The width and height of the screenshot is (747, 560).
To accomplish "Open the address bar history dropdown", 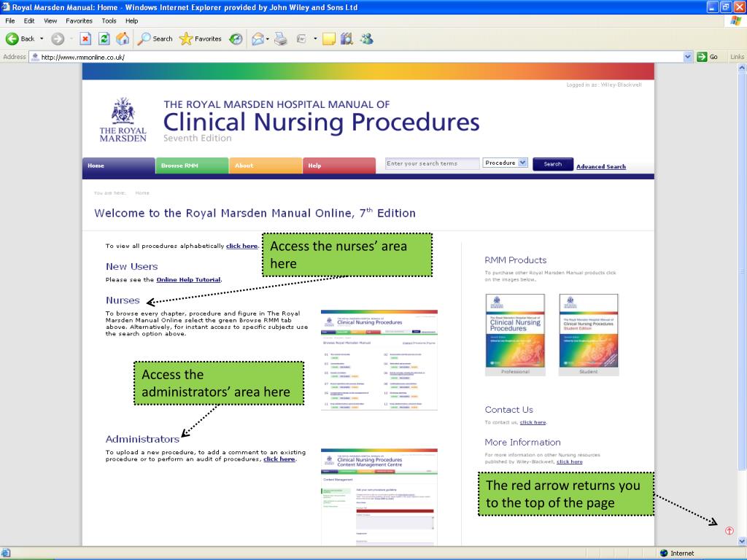I will click(x=687, y=57).
